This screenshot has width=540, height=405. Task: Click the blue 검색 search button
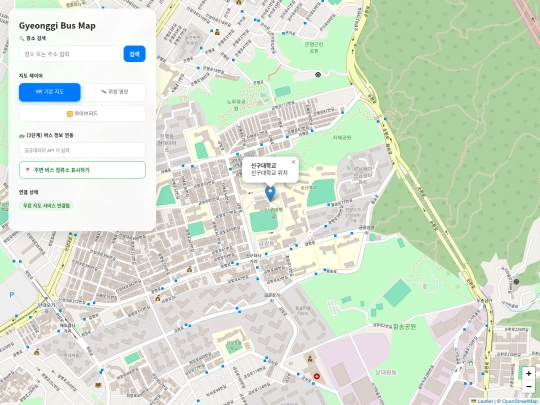(134, 54)
